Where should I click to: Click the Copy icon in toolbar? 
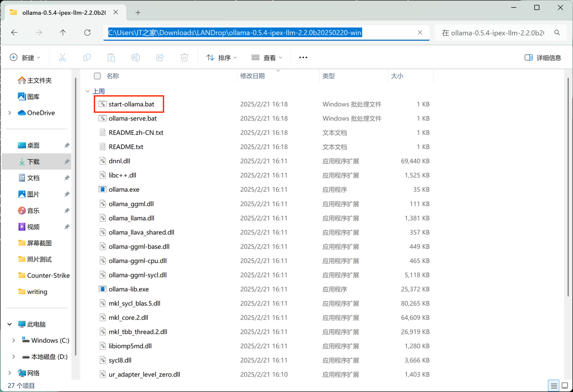pyautogui.click(x=87, y=58)
